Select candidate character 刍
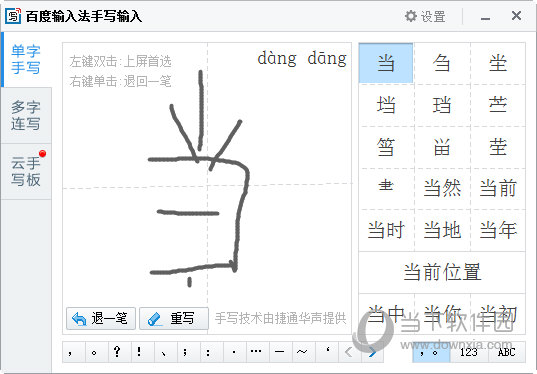The height and width of the screenshot is (374, 537). click(442, 63)
